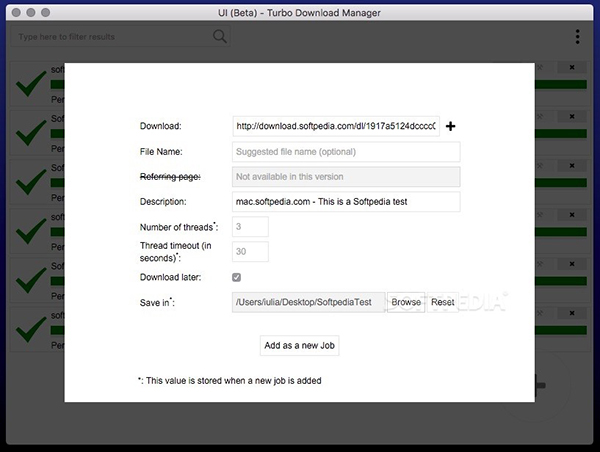Click the tools icon on the second job row

540,116
